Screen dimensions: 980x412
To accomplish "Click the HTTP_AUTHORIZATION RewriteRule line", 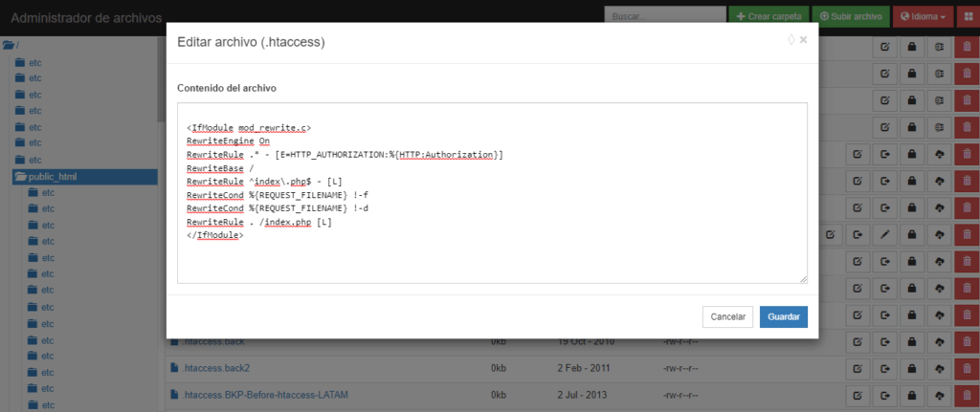I will click(345, 155).
